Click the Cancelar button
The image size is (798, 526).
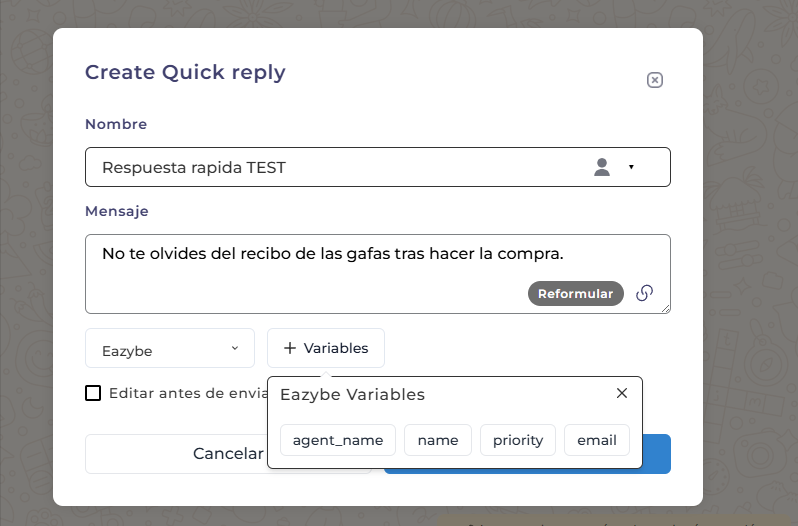click(x=176, y=454)
